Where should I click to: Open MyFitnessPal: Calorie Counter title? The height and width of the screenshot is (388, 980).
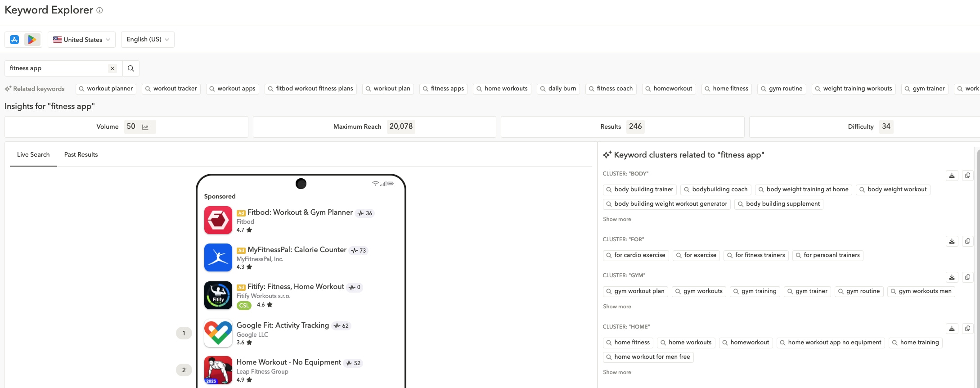[x=297, y=250]
